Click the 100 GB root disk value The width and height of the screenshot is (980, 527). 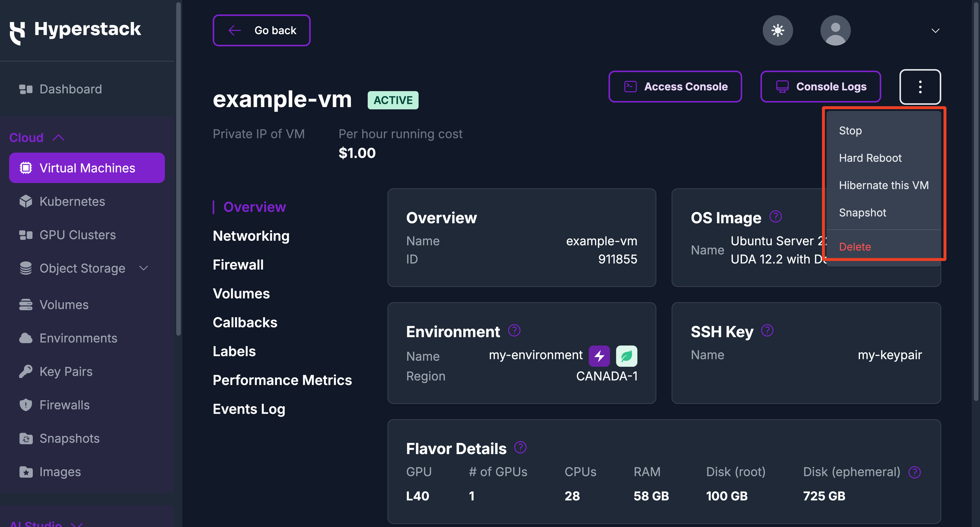tap(727, 496)
